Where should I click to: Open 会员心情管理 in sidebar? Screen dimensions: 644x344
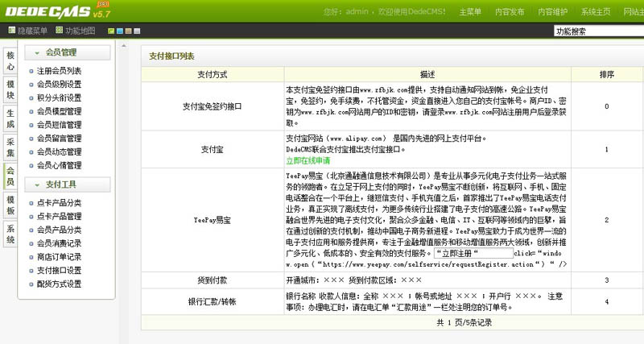(59, 166)
